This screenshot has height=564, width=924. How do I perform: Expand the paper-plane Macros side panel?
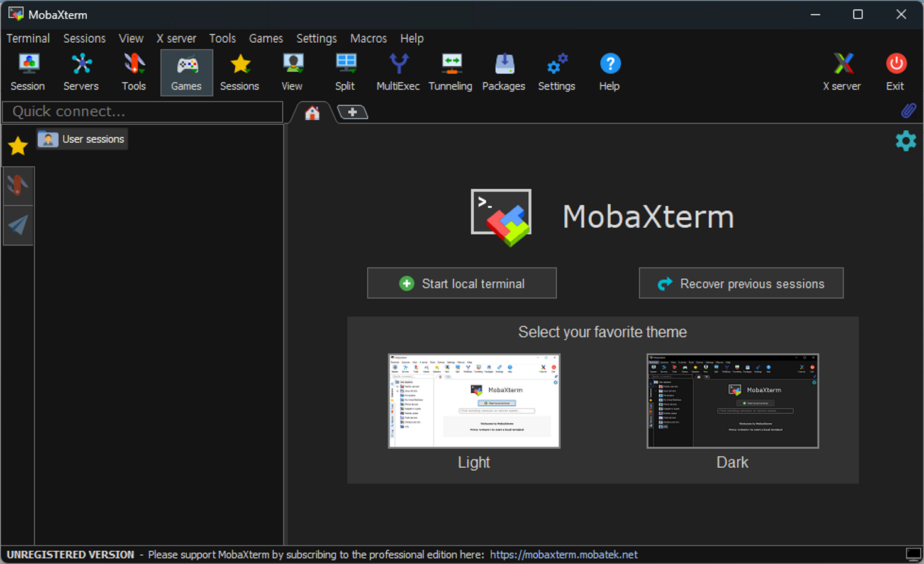[18, 225]
